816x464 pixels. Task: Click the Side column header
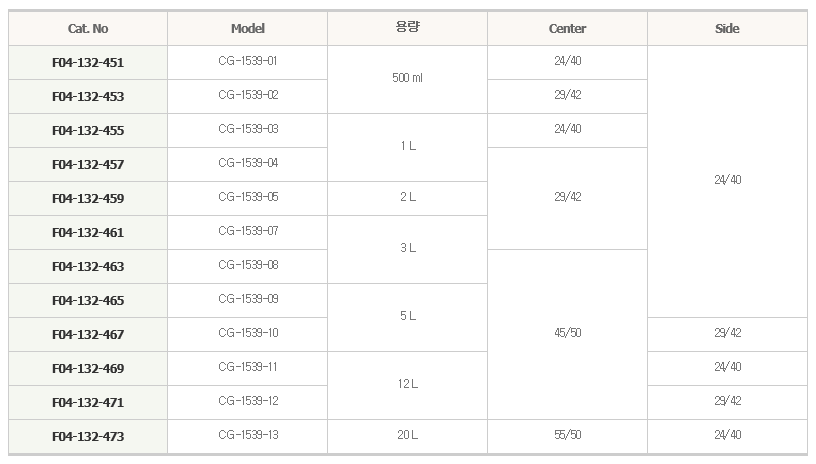727,29
